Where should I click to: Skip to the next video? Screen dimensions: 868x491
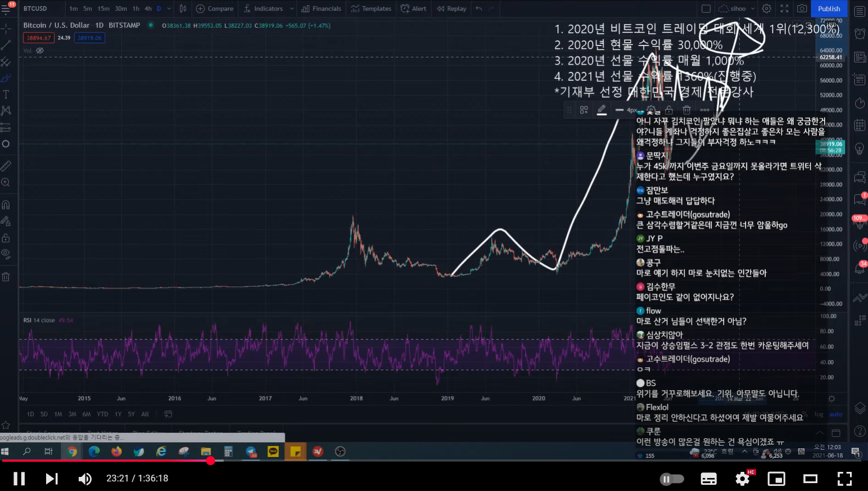(52, 479)
